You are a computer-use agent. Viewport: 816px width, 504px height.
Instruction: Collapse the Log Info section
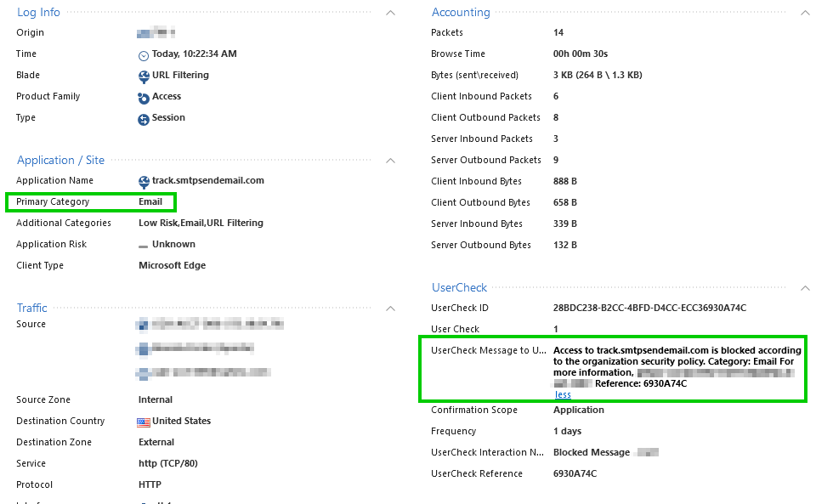pos(389,12)
